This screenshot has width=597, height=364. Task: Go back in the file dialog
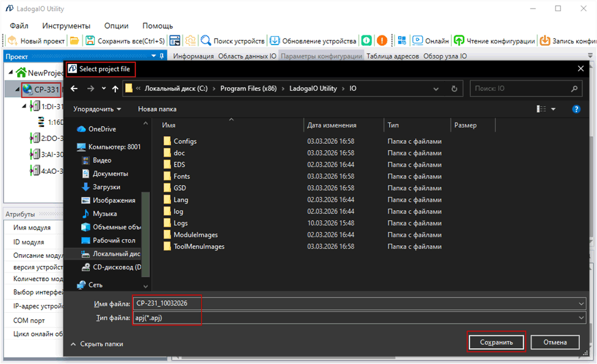[74, 89]
